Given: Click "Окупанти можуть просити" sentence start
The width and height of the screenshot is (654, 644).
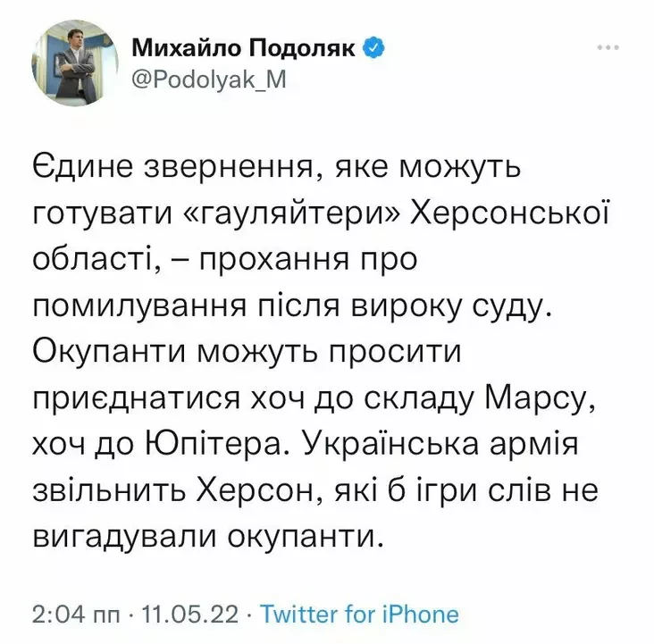Looking at the screenshot, I should tap(247, 353).
